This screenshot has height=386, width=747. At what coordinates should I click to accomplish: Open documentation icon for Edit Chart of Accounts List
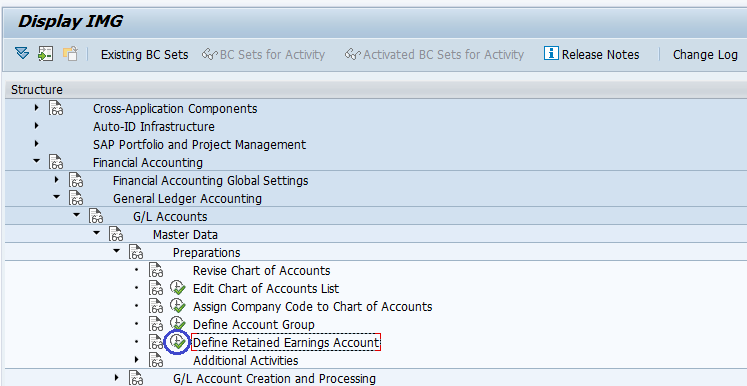coord(156,288)
